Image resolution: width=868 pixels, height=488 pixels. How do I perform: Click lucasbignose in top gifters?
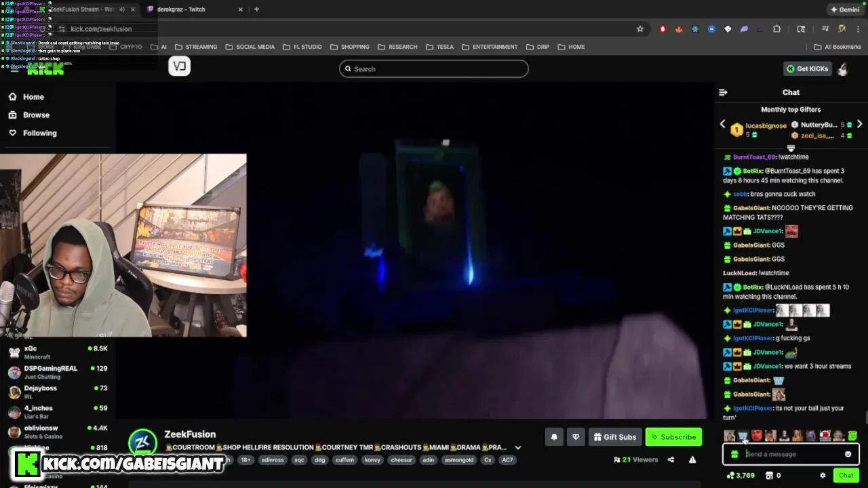(x=766, y=125)
